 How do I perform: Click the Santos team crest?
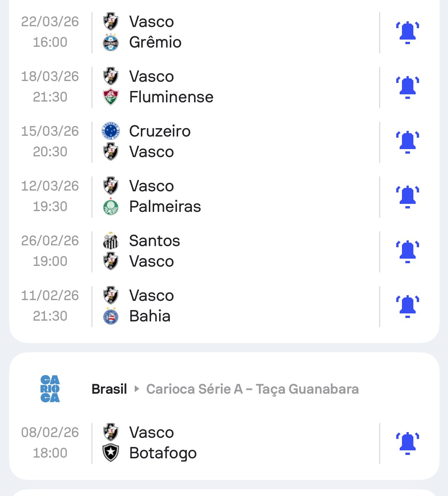[111, 241]
